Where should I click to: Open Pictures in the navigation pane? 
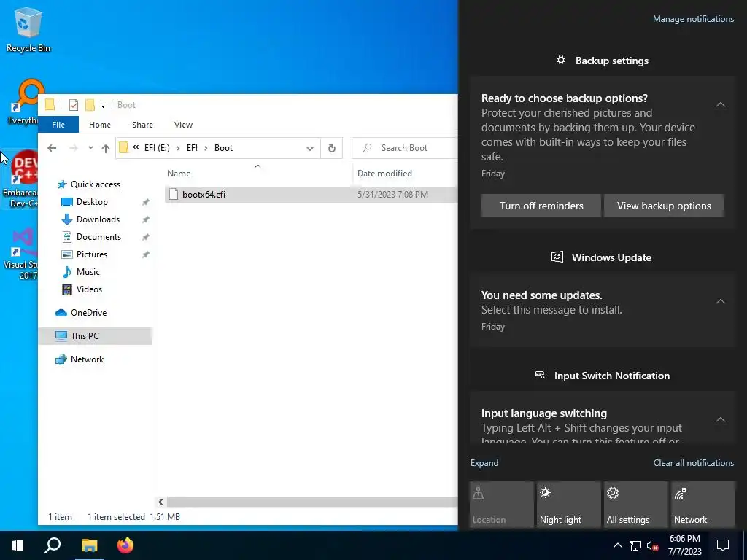tap(91, 254)
